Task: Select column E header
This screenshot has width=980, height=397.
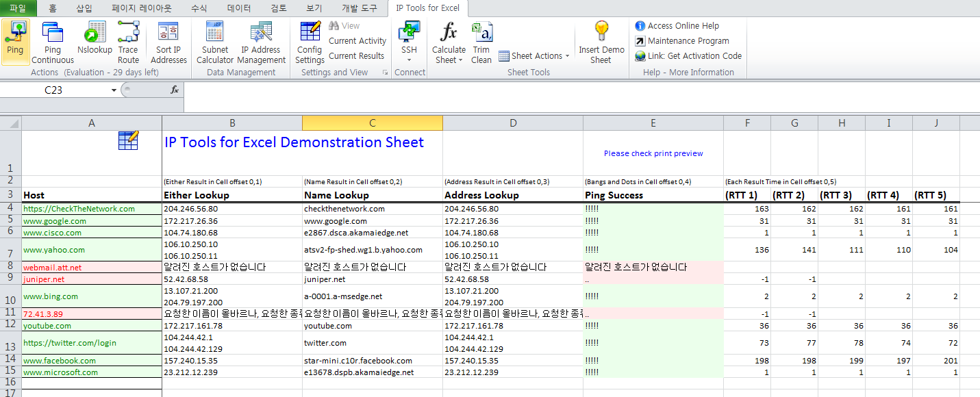Action: [653, 123]
